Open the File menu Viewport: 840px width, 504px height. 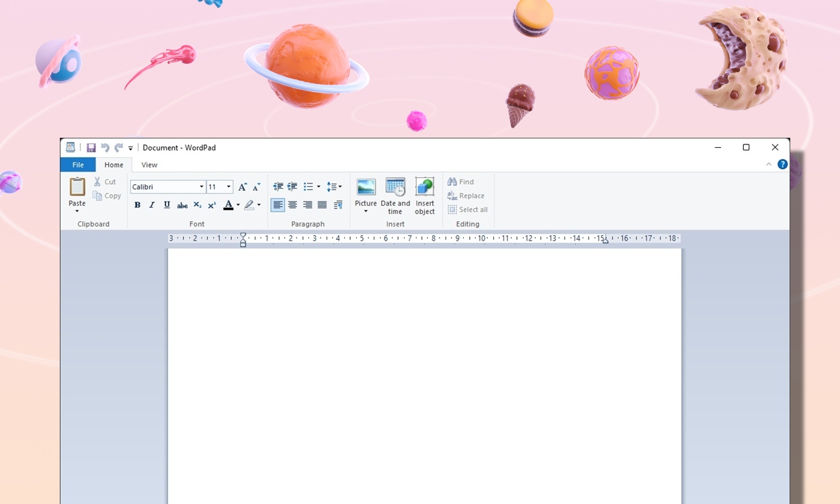click(x=78, y=165)
